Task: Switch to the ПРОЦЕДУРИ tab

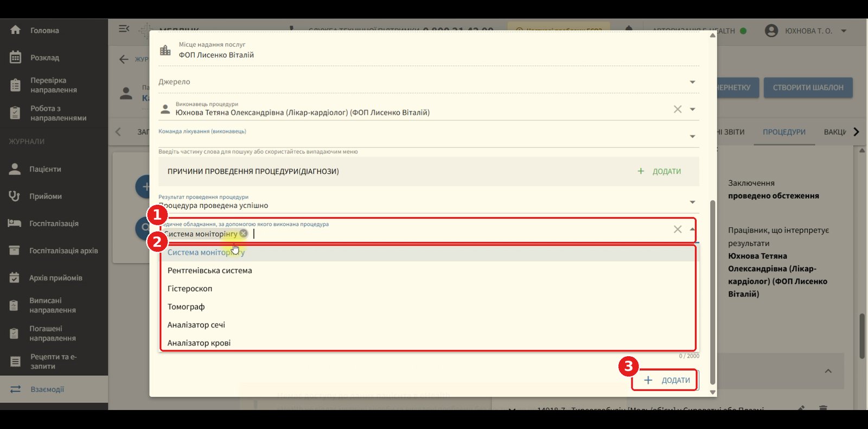Action: coord(784,132)
